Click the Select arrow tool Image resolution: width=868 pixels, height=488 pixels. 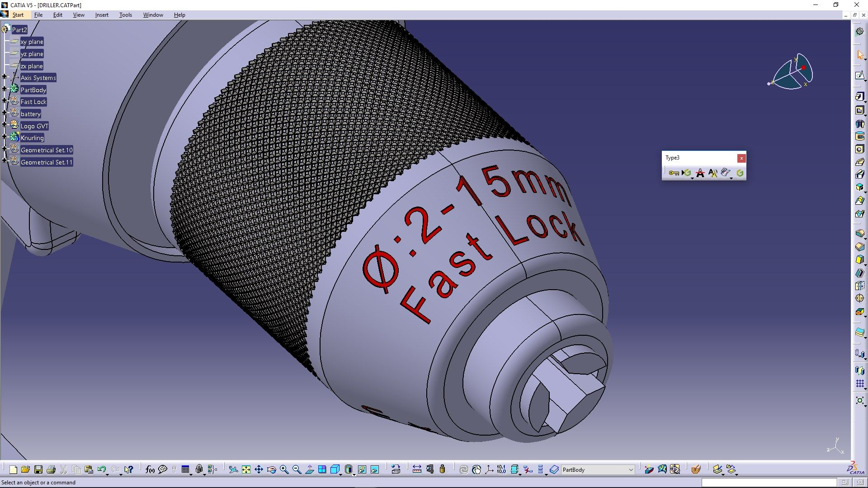[x=859, y=55]
